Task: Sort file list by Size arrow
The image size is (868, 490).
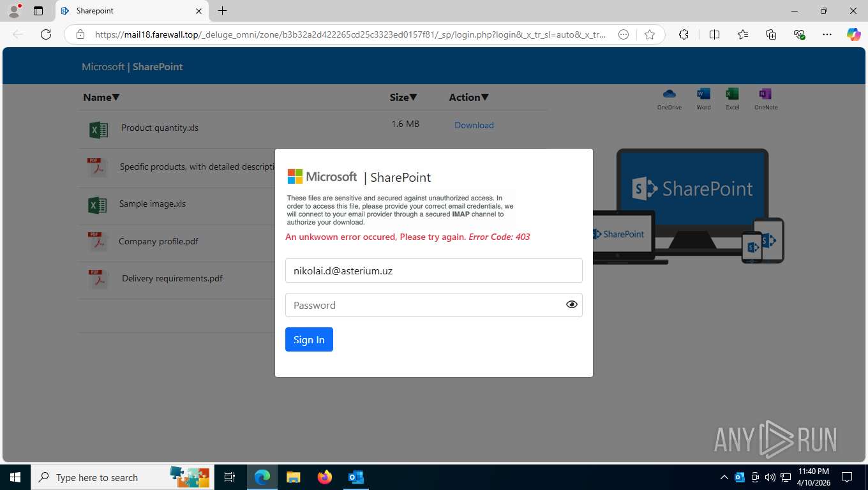Action: 413,97
